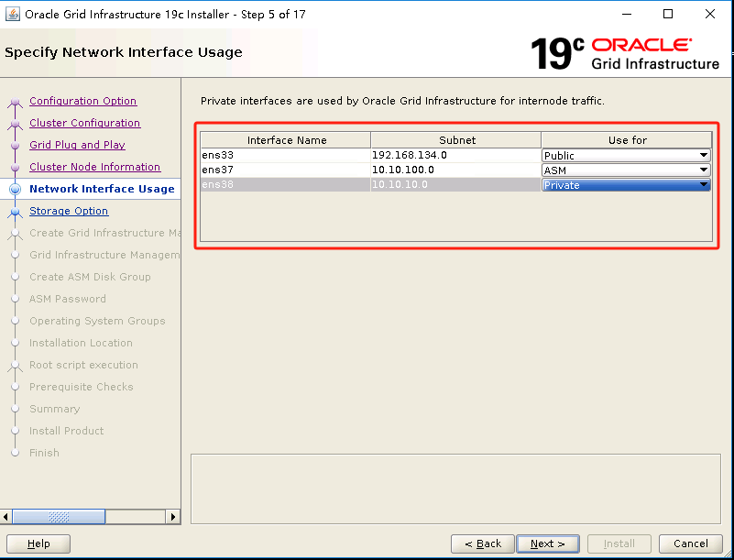Open Cluster Node Information step
The width and height of the screenshot is (734, 560).
click(x=94, y=167)
